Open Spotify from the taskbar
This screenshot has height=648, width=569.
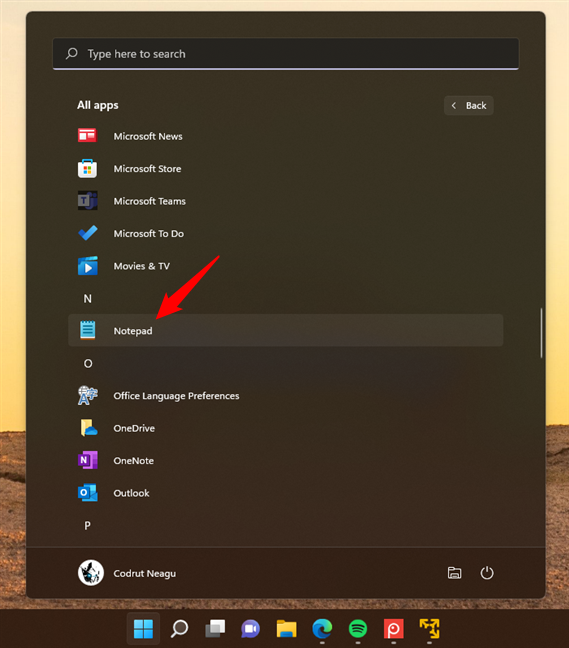358,629
